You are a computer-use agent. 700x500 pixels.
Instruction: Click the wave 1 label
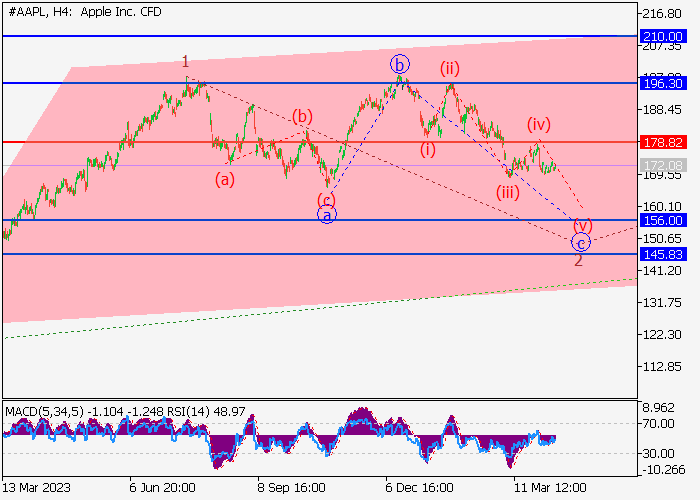coord(186,61)
